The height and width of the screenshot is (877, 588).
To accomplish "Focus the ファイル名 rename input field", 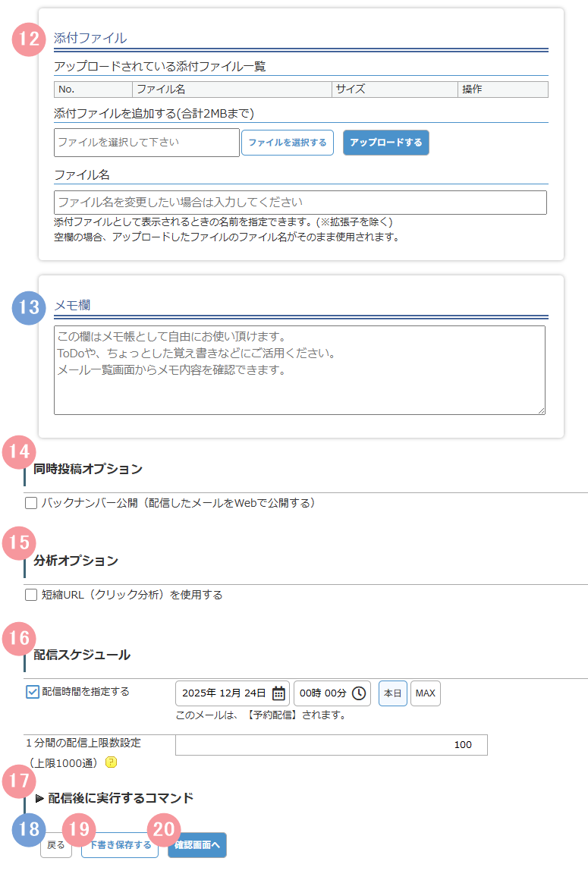I will point(300,203).
